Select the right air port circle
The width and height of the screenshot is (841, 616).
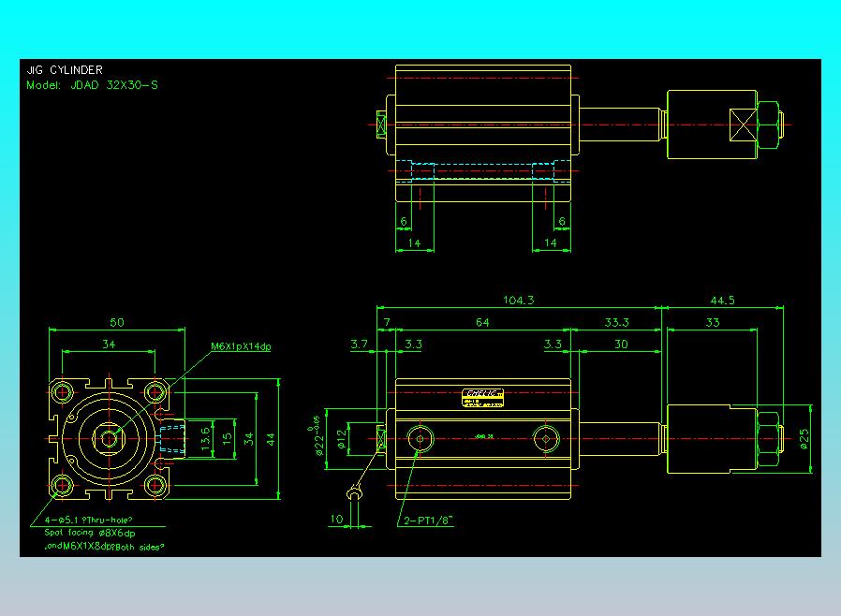[x=546, y=438]
